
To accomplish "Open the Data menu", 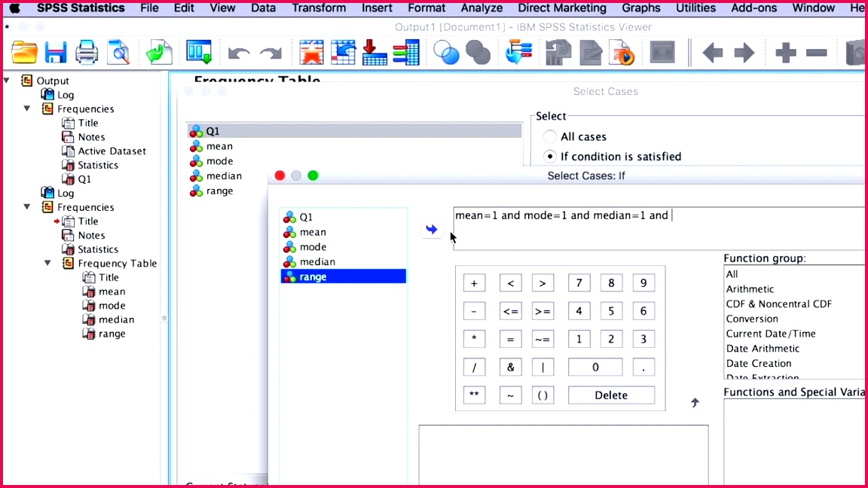I will (264, 8).
